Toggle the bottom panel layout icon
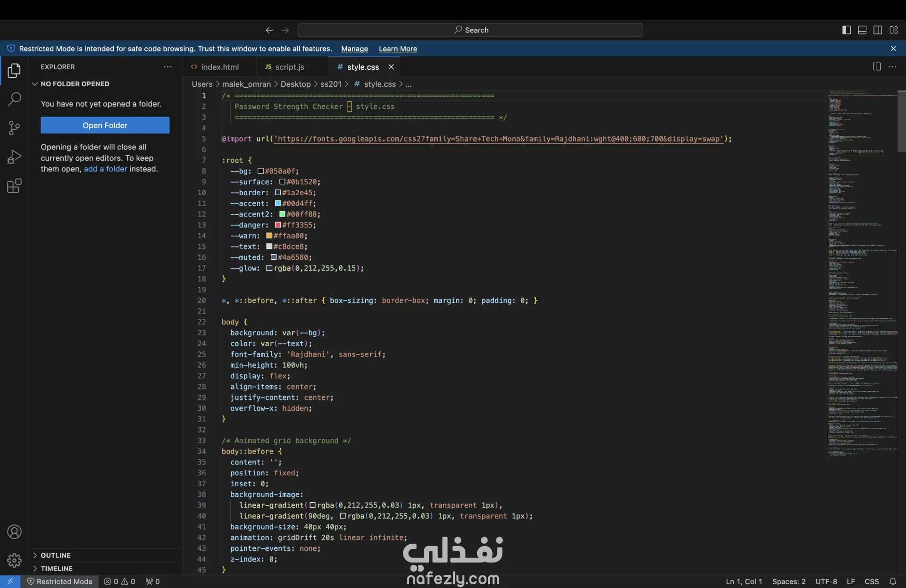The height and width of the screenshot is (588, 906). (862, 30)
